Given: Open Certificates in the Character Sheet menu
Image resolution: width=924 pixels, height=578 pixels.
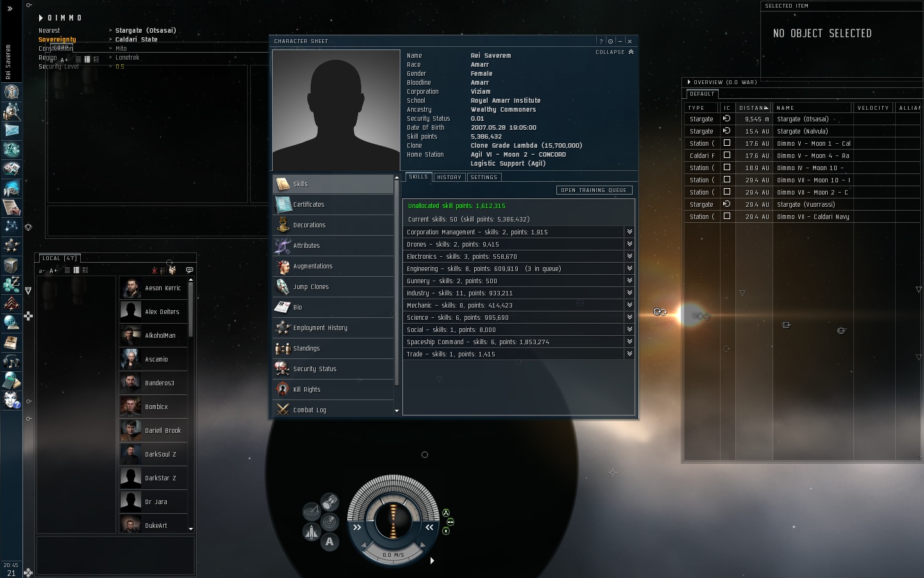Looking at the screenshot, I should click(333, 204).
